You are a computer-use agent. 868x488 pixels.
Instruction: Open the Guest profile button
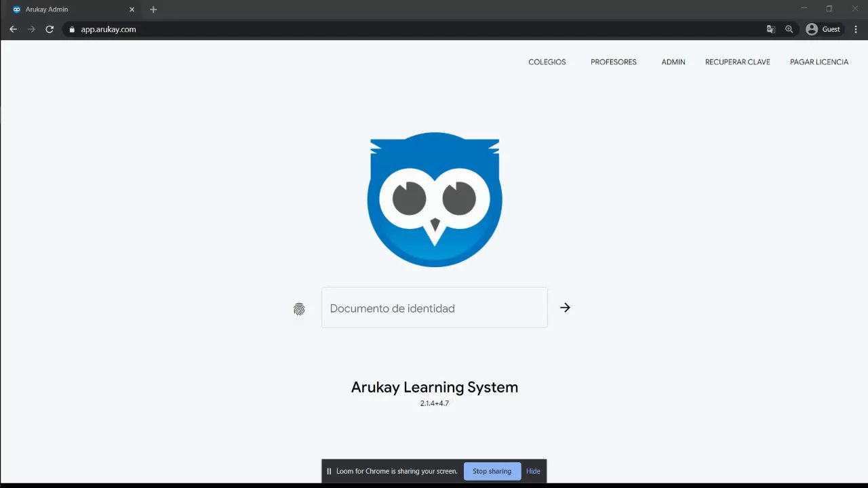pyautogui.click(x=823, y=29)
